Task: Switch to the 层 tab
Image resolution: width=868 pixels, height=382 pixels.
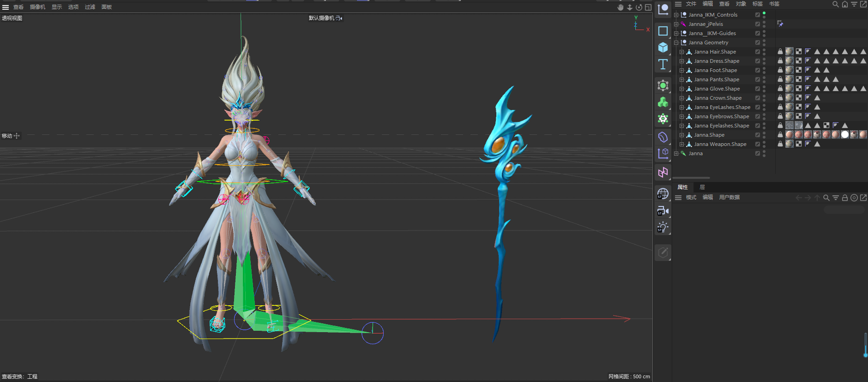Action: coord(702,187)
